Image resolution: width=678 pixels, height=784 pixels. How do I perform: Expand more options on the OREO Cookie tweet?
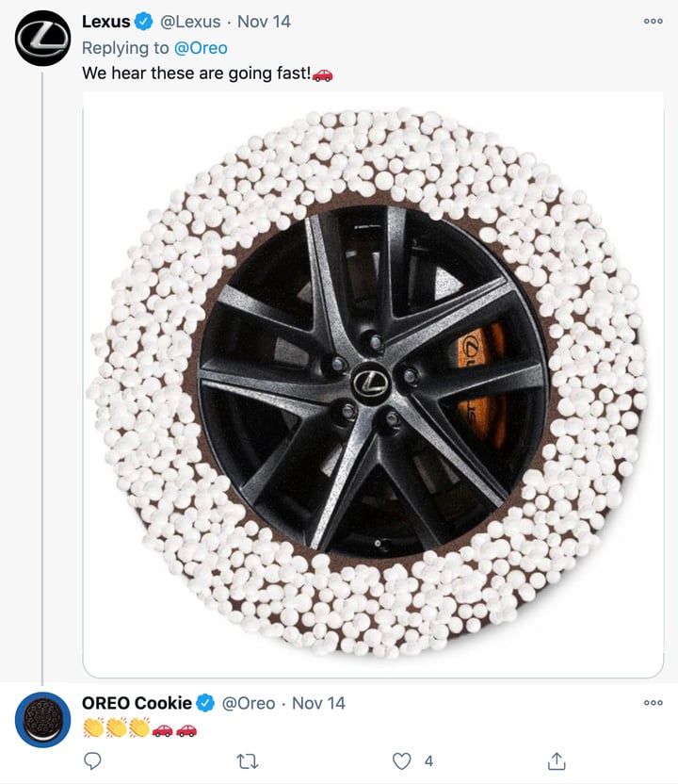tap(653, 703)
